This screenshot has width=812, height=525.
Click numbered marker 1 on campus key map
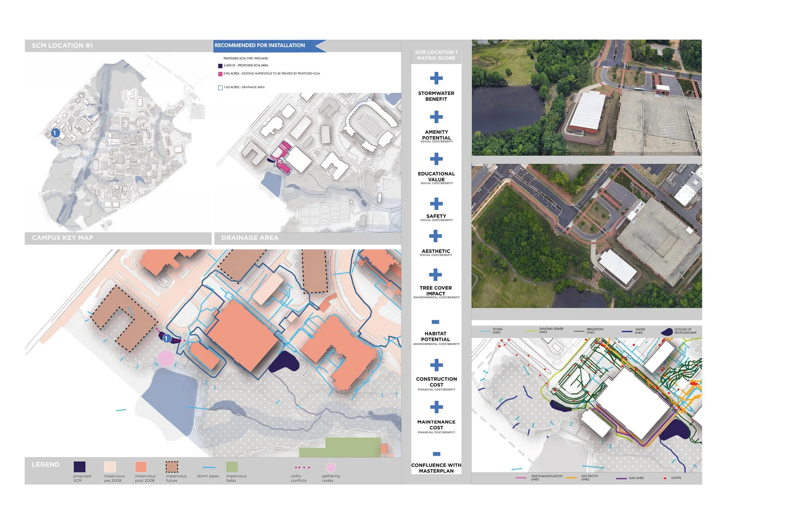coord(55,133)
